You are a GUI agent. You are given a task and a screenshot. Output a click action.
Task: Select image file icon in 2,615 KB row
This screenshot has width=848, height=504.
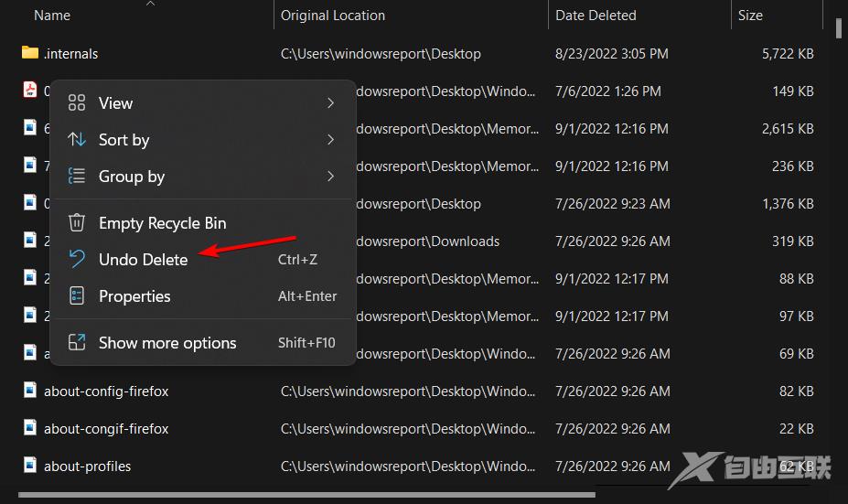(30, 127)
